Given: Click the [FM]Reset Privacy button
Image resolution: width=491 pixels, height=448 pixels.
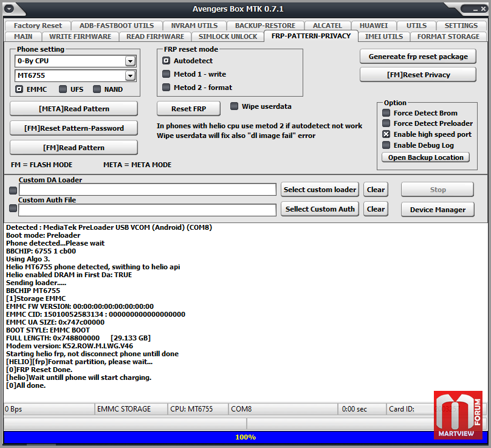Looking at the screenshot, I should (418, 75).
